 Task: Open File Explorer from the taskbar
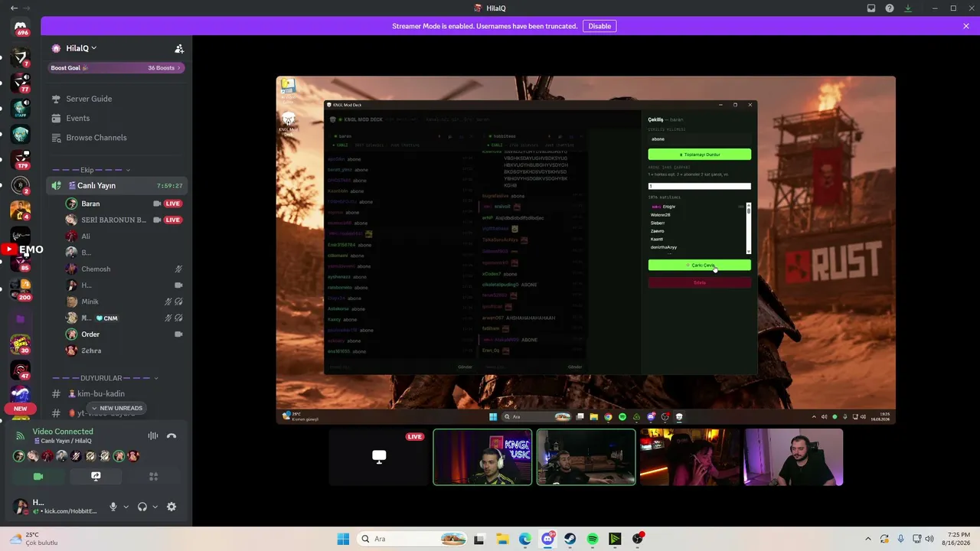[502, 539]
